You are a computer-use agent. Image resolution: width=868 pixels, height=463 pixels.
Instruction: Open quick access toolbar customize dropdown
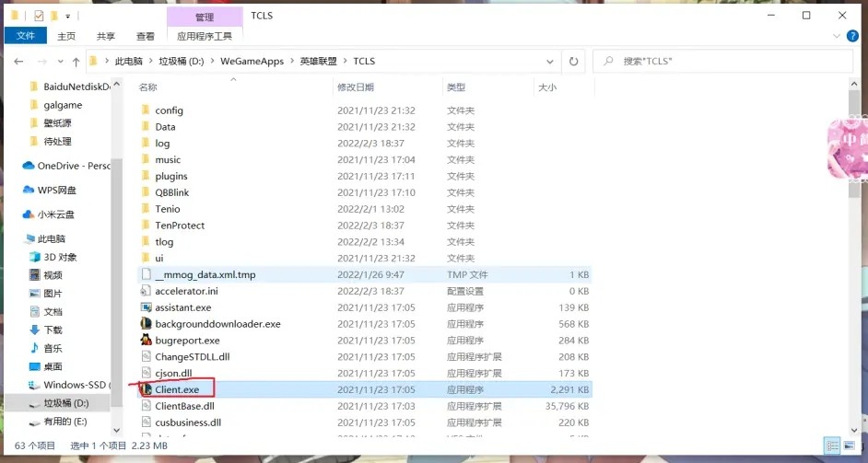[x=67, y=16]
